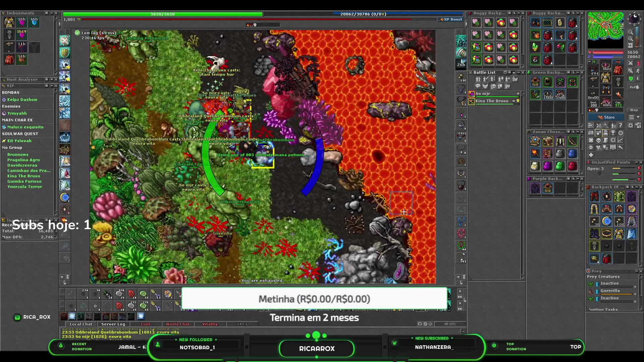The width and height of the screenshot is (644, 362).
Task: Open the chart analytics icon
Action: point(621,140)
